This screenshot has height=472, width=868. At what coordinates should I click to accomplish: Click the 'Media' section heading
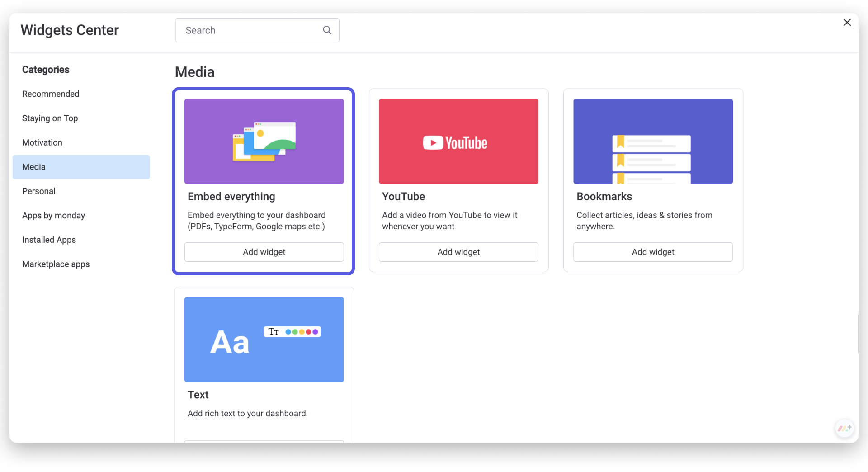tap(194, 72)
